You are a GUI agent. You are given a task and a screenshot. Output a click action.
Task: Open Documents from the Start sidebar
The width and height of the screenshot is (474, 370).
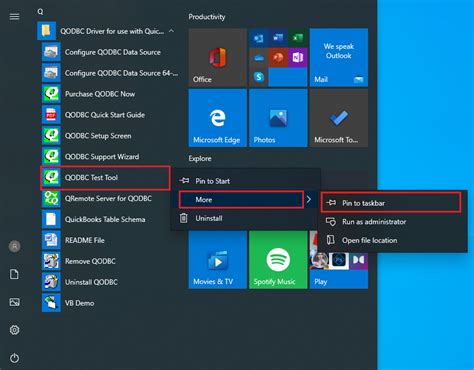tap(14, 274)
